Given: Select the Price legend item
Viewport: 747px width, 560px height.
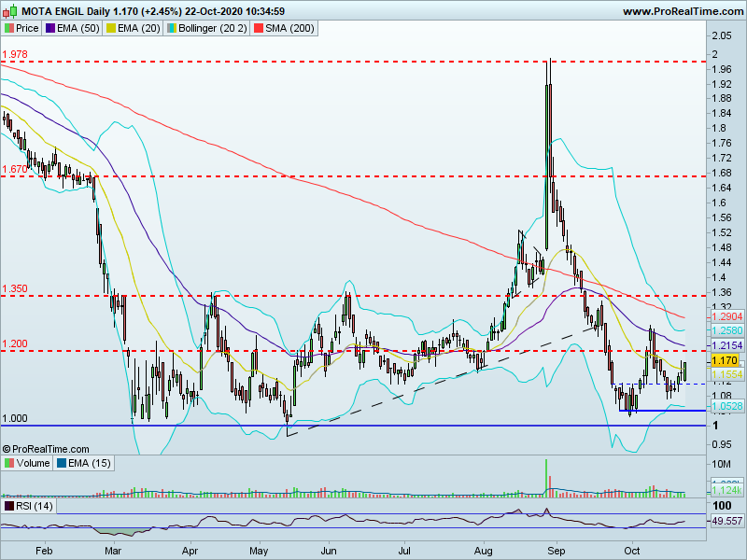Looking at the screenshot, I should [21, 28].
